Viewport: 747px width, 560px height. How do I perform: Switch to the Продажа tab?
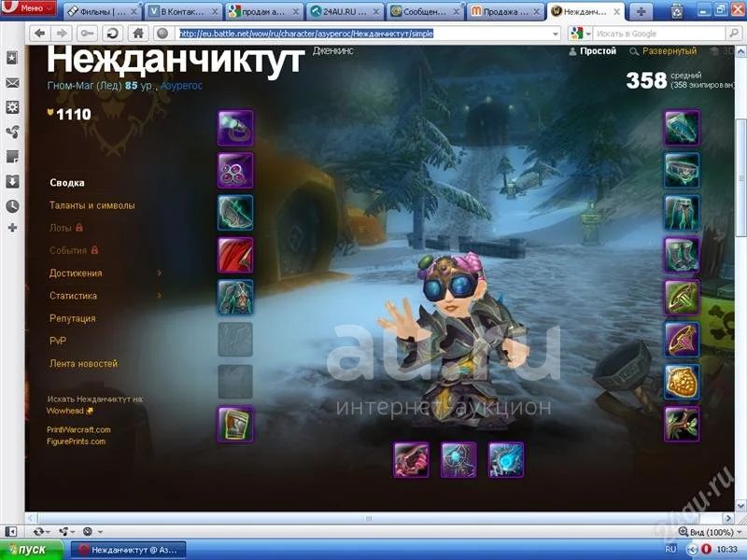click(x=507, y=12)
